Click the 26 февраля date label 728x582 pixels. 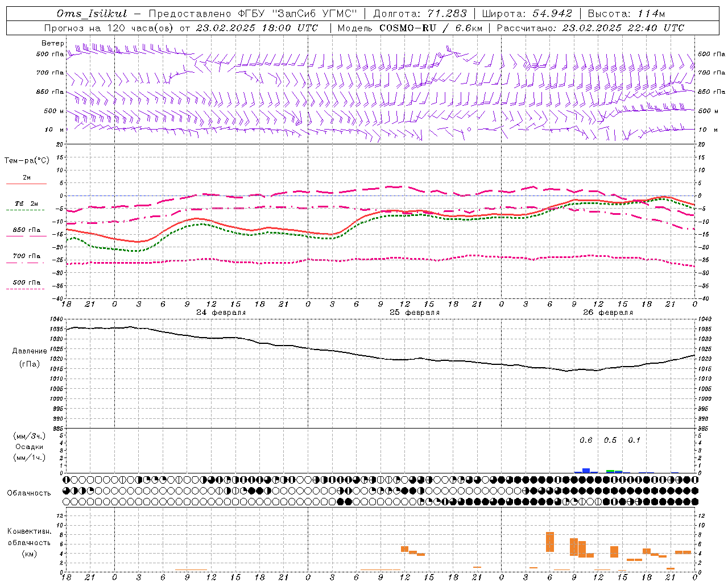coord(608,313)
